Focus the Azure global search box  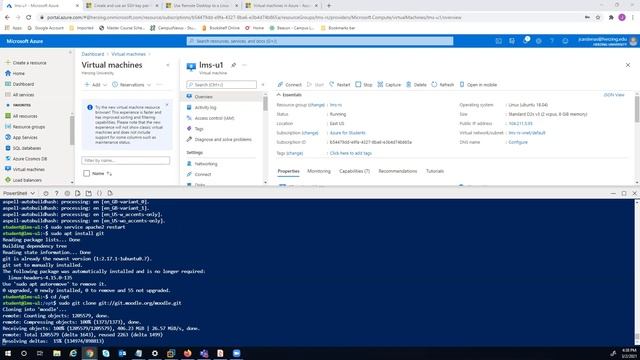click(320, 41)
